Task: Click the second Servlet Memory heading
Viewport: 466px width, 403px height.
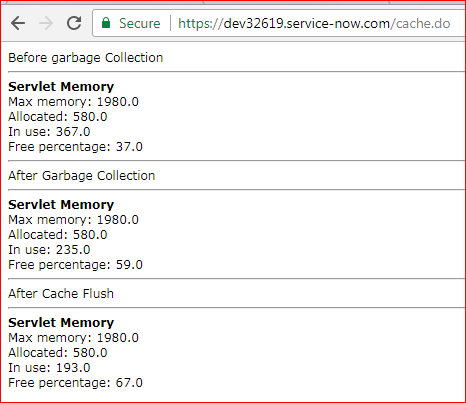Action: coord(61,205)
